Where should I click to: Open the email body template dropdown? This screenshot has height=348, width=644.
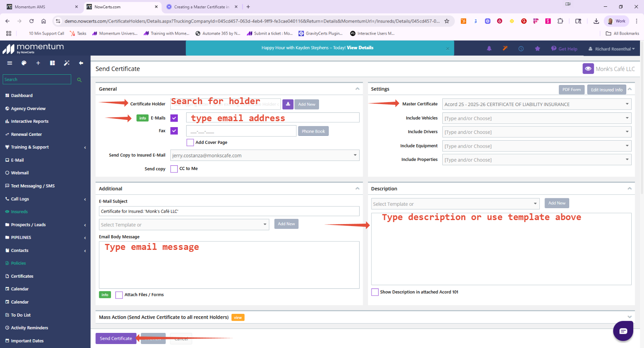pyautogui.click(x=184, y=224)
